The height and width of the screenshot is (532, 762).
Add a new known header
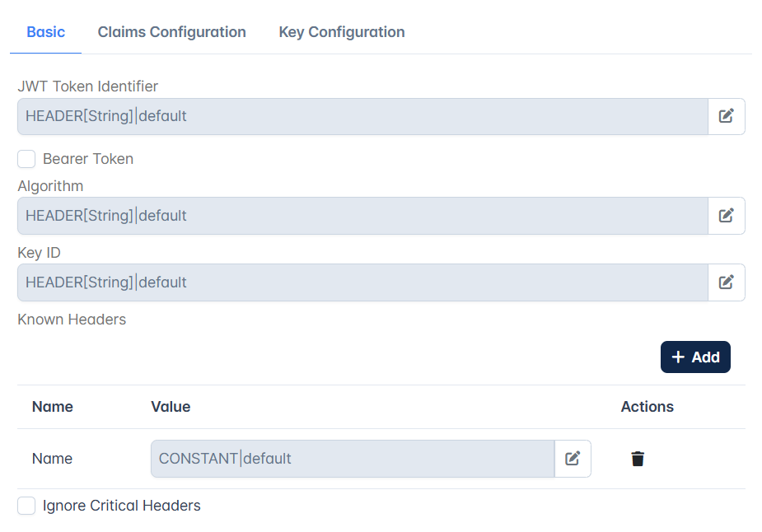[x=695, y=357]
